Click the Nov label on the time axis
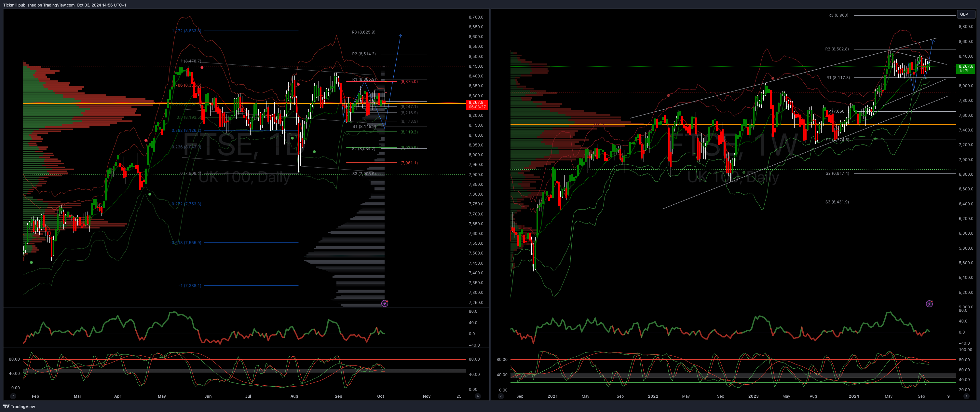This screenshot has width=980, height=412. [427, 396]
